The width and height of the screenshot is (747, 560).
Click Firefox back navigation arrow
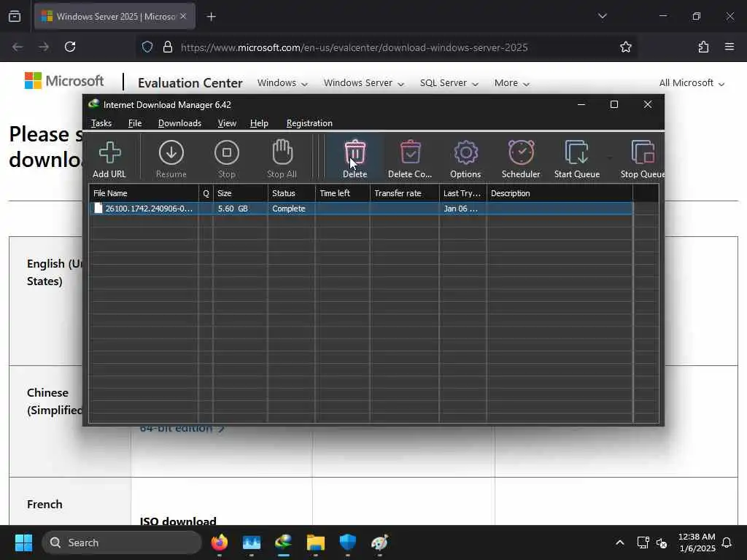tap(18, 47)
